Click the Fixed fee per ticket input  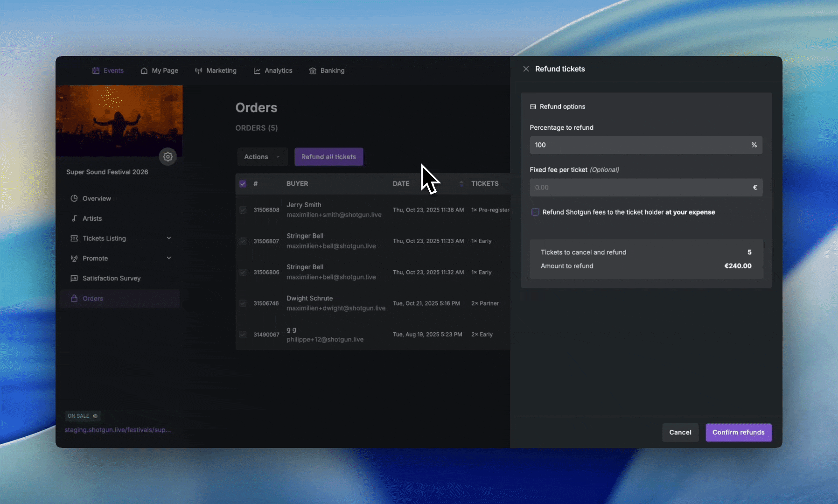tap(646, 188)
